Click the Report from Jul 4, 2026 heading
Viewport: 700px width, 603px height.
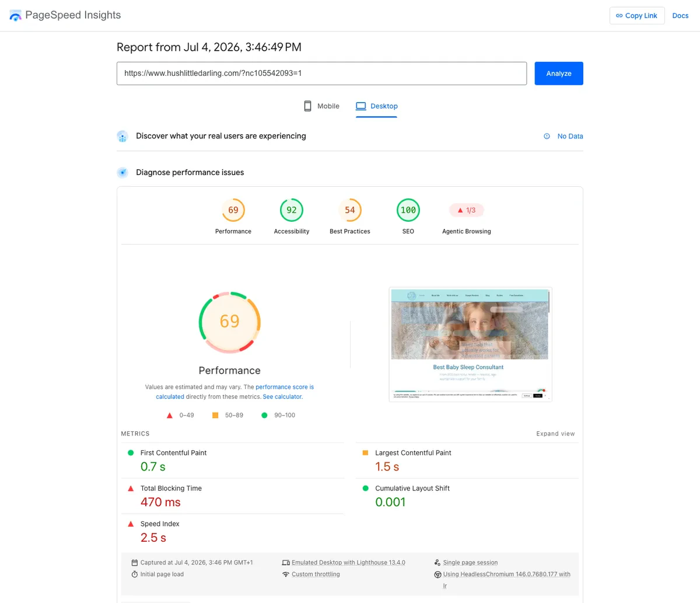click(x=209, y=47)
